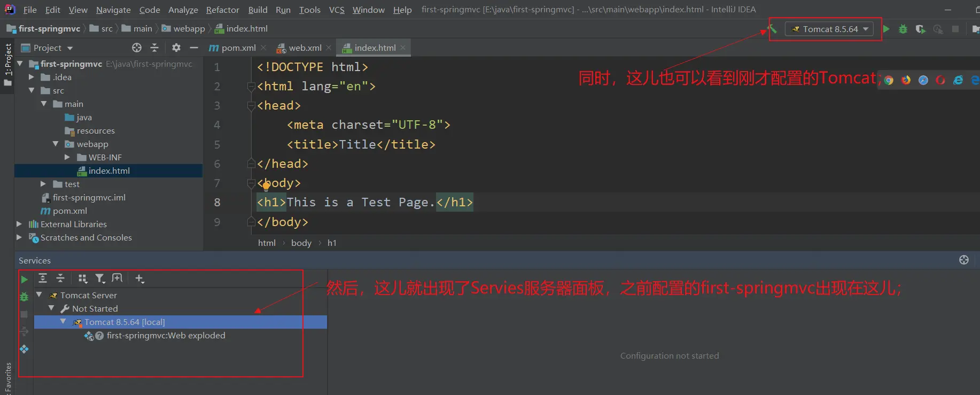
Task: Collapse the webapp folder
Action: (x=56, y=144)
